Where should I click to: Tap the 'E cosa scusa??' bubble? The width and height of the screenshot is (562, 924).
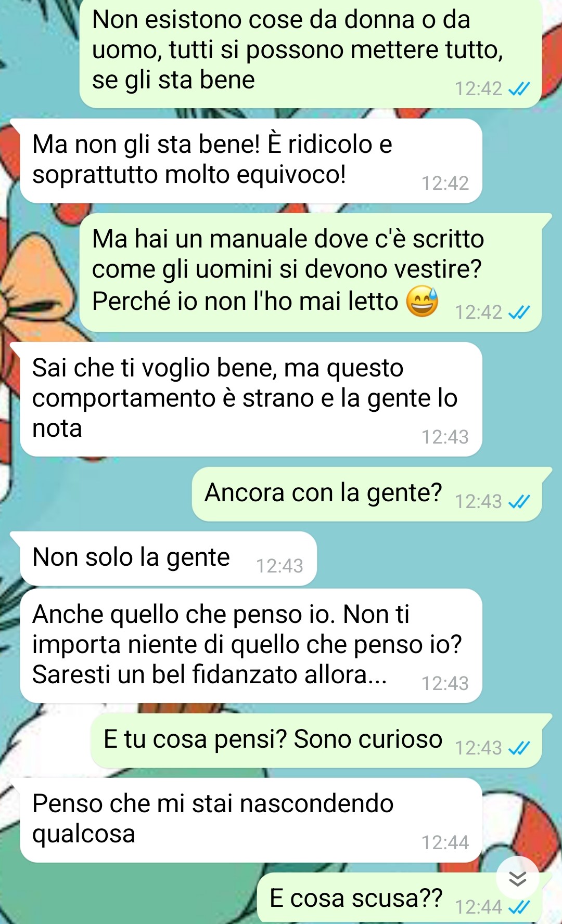click(400, 899)
